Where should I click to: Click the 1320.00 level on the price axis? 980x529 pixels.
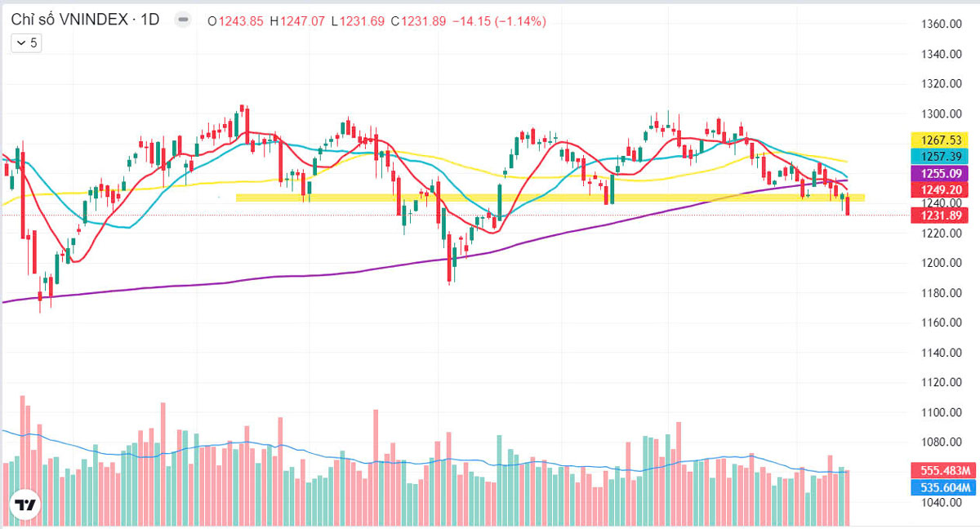coord(935,84)
